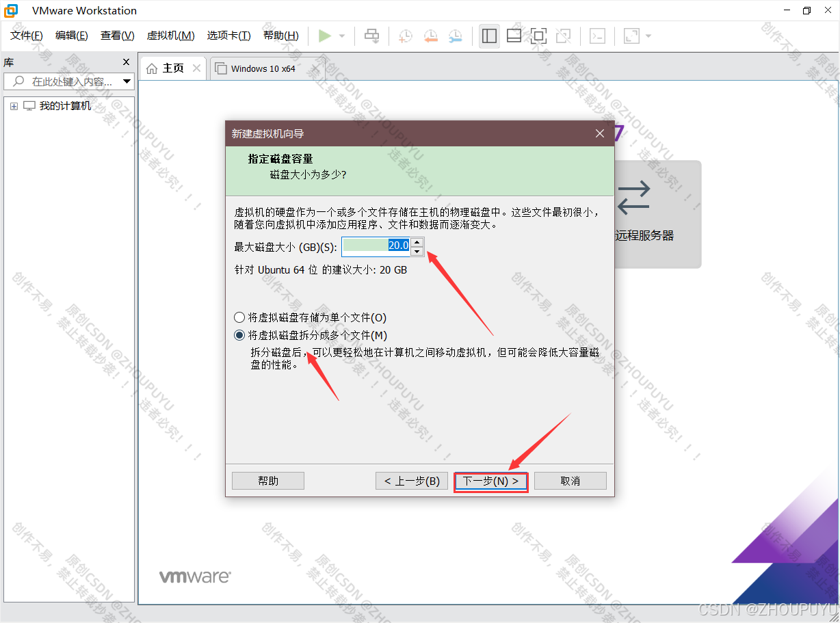The image size is (840, 623).
Task: Select 将虚拟磁盘拆分成多个文件(M) radio button
Action: (x=239, y=335)
